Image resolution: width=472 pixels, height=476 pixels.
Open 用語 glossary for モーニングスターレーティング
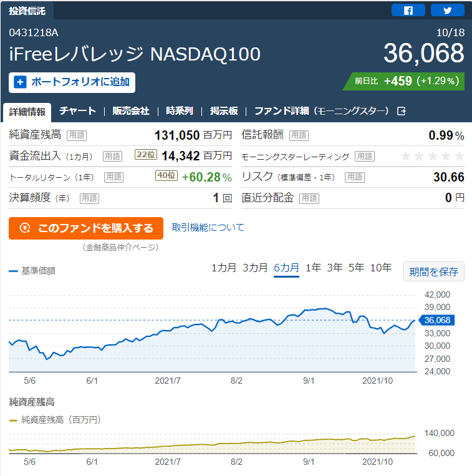tap(365, 156)
